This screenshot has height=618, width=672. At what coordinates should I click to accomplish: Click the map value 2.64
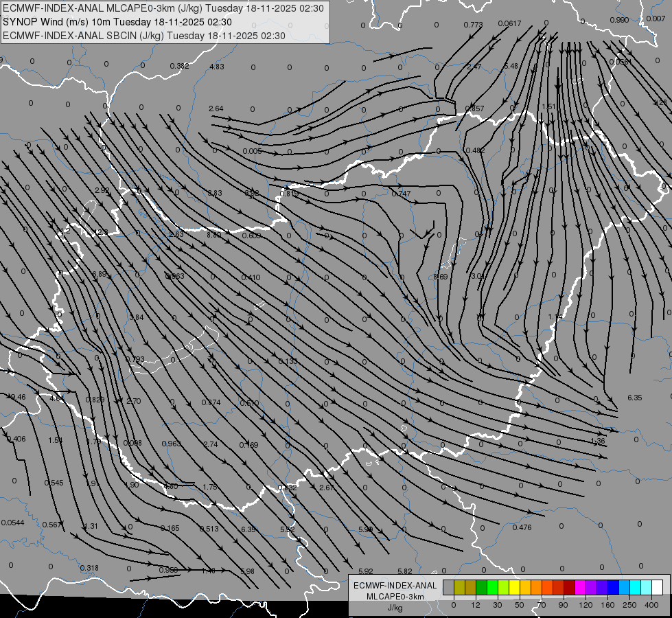pyautogui.click(x=216, y=108)
